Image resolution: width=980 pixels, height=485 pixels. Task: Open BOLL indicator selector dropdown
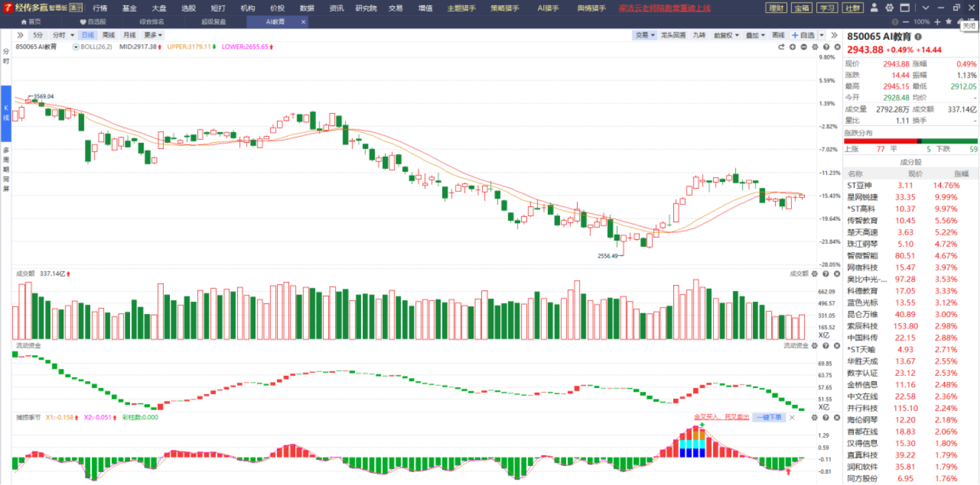click(x=76, y=47)
